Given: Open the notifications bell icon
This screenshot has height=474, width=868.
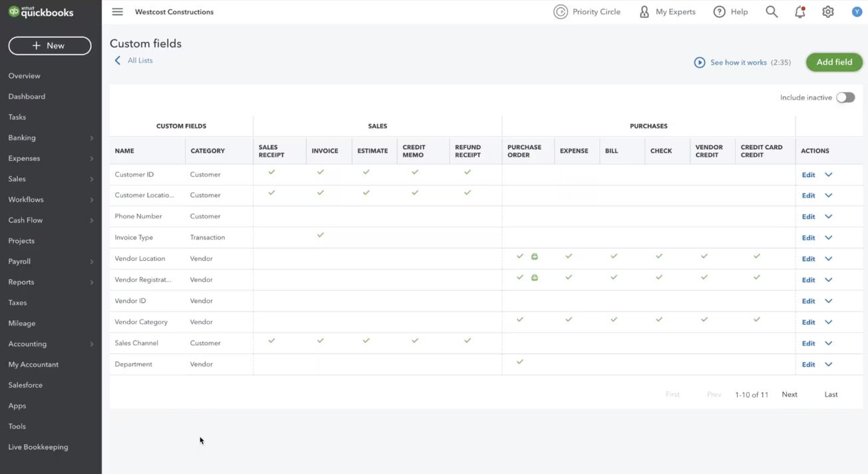Looking at the screenshot, I should pyautogui.click(x=800, y=12).
